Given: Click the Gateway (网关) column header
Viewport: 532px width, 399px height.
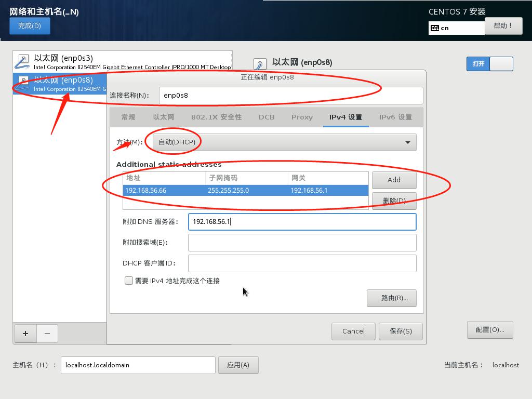Looking at the screenshot, I should pyautogui.click(x=328, y=178).
